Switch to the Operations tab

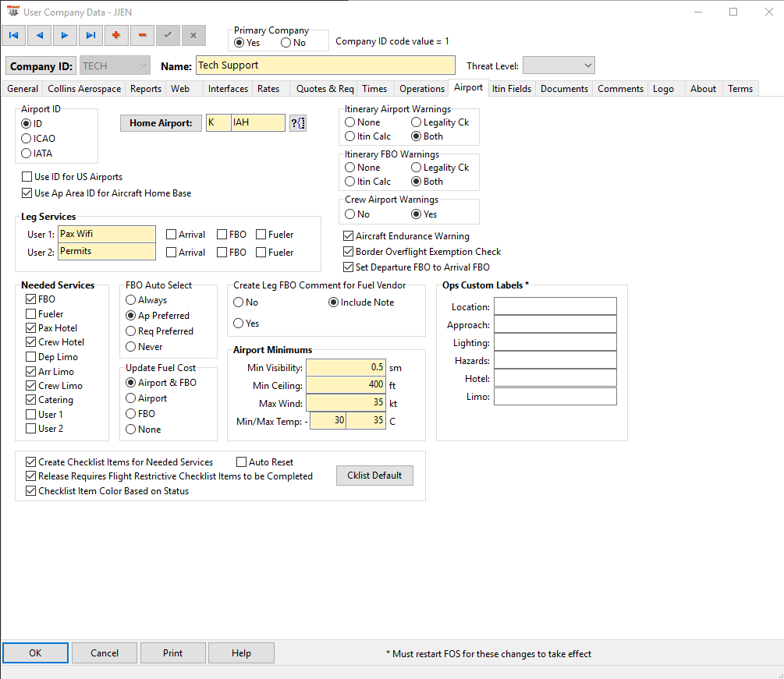pos(421,88)
